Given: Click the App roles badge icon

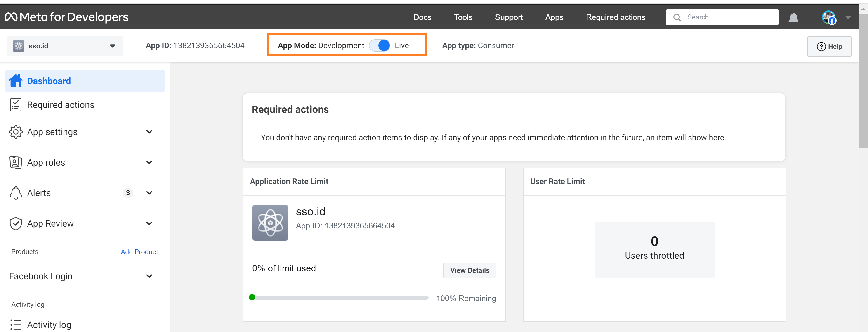Looking at the screenshot, I should (x=16, y=162).
